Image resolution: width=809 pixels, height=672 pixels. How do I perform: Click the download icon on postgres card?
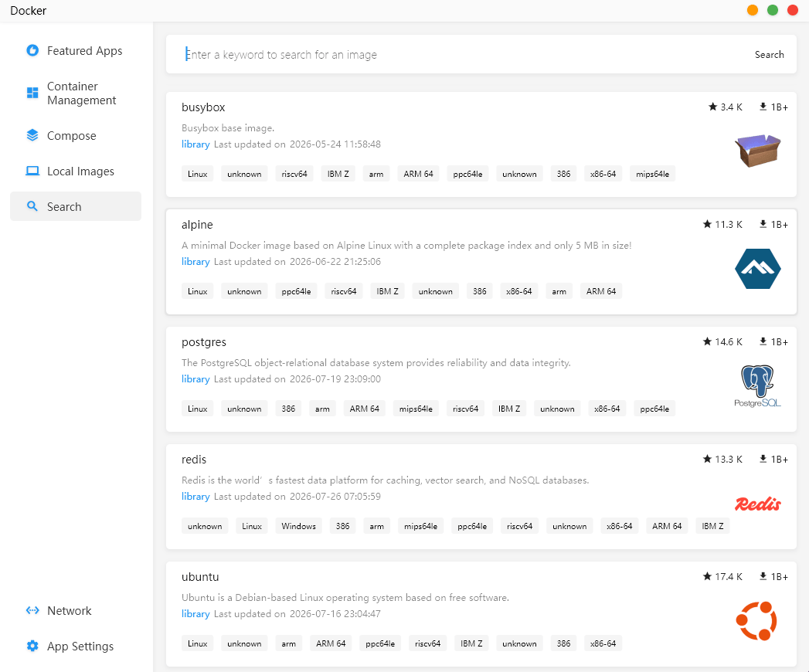(763, 341)
